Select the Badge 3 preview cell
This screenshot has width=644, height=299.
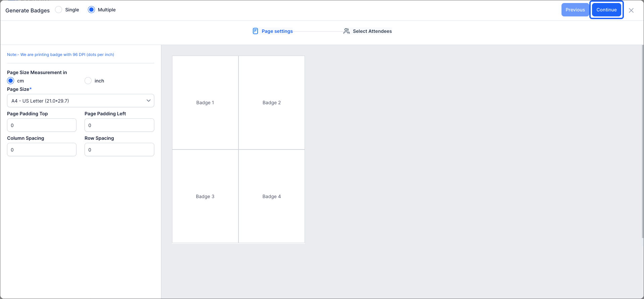click(x=205, y=196)
